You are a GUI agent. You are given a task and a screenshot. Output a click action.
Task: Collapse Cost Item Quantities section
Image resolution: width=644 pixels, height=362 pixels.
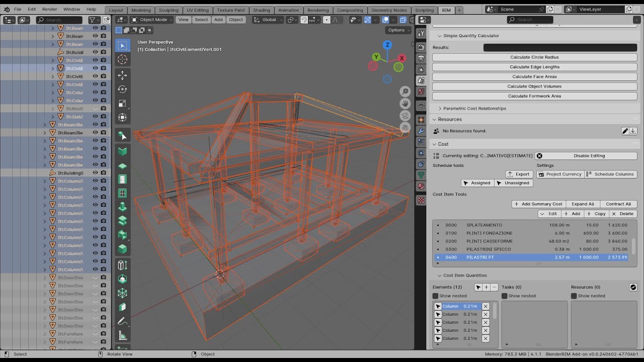coord(439,276)
